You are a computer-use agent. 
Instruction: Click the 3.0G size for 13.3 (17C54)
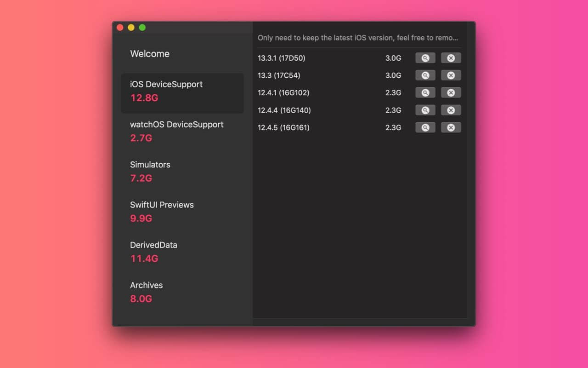click(x=393, y=75)
